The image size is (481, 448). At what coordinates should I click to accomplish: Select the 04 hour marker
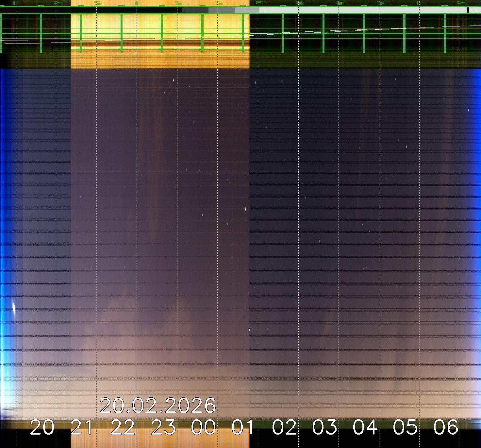pyautogui.click(x=365, y=427)
